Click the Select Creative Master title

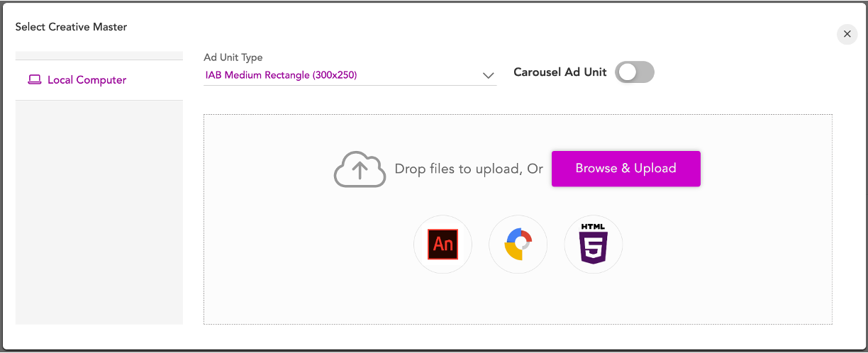pos(71,27)
